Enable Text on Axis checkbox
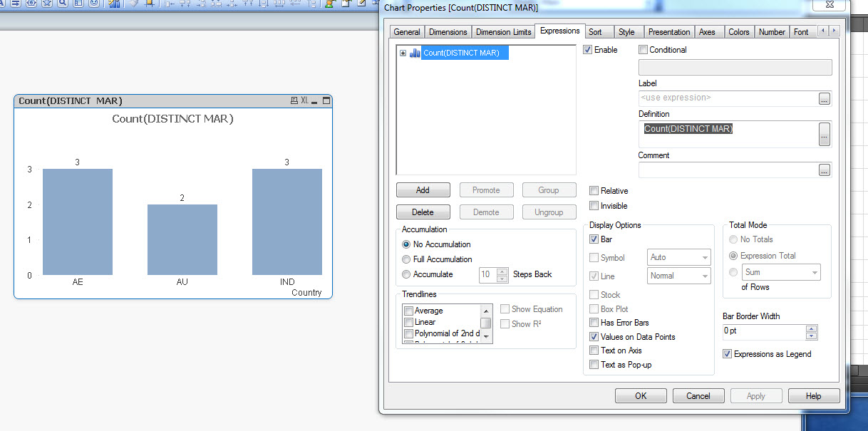The width and height of the screenshot is (868, 431). [594, 350]
